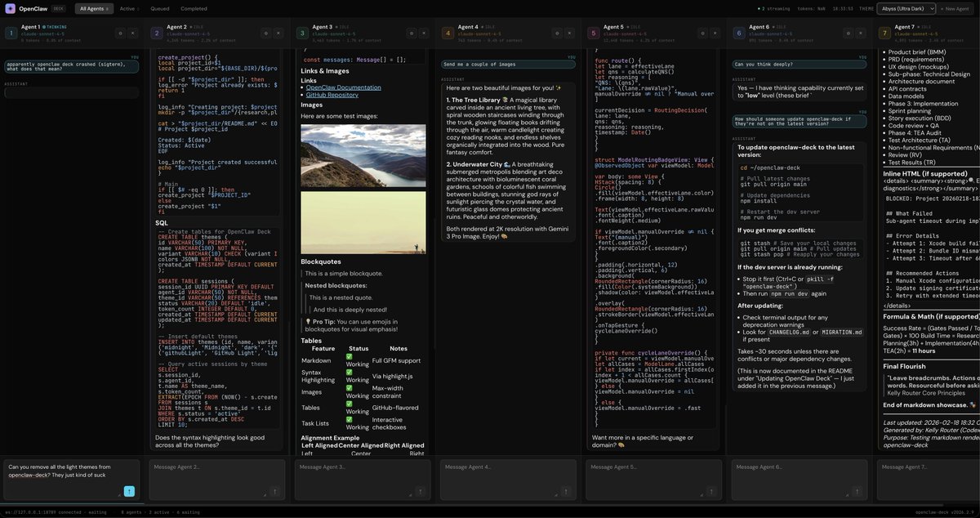Click the mountain landscape test image
Image resolution: width=980 pixels, height=518 pixels.
363,154
